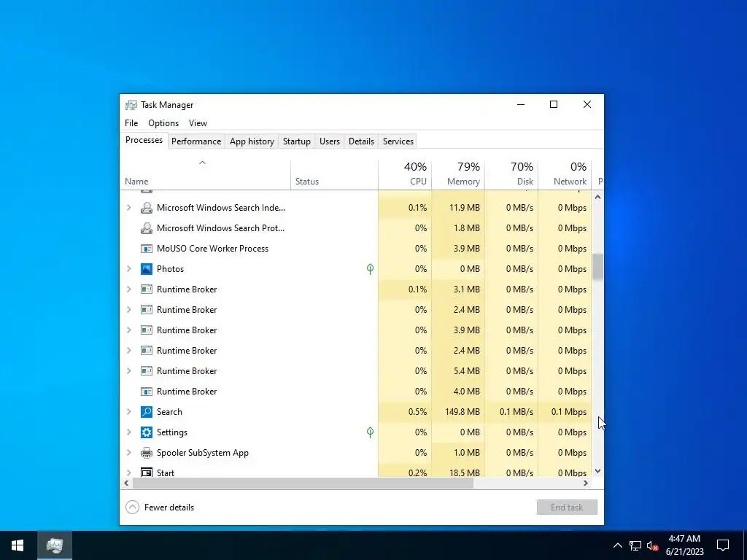Open the Options menu
Viewport: 747px width, 560px height.
click(163, 123)
